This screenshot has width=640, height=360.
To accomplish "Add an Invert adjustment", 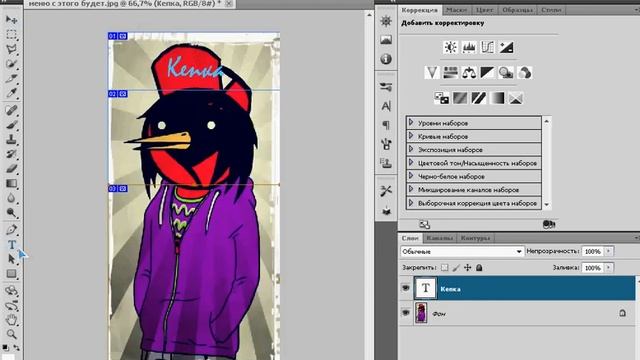I will tap(442, 98).
